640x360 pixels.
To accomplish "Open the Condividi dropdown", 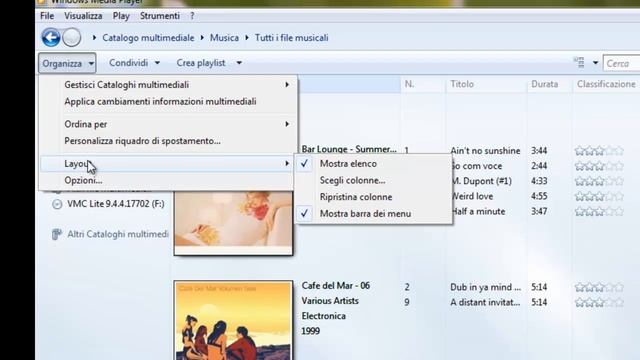I will [134, 63].
